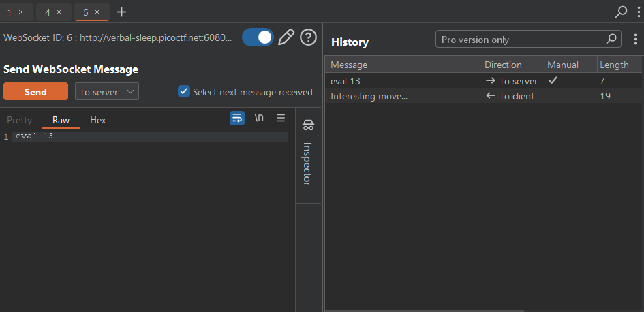Sort history by Length column

[619, 65]
